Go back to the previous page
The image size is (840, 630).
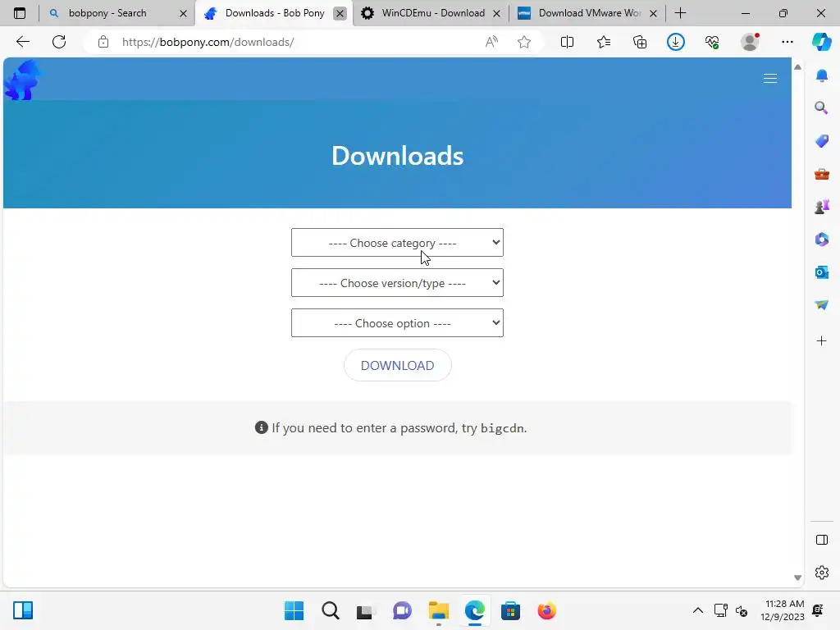click(x=22, y=42)
